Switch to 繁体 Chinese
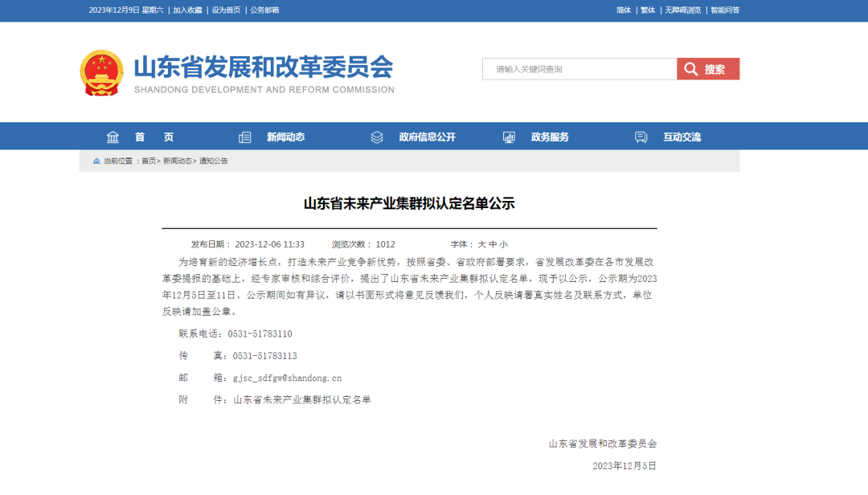The image size is (868, 495). pyautogui.click(x=648, y=10)
